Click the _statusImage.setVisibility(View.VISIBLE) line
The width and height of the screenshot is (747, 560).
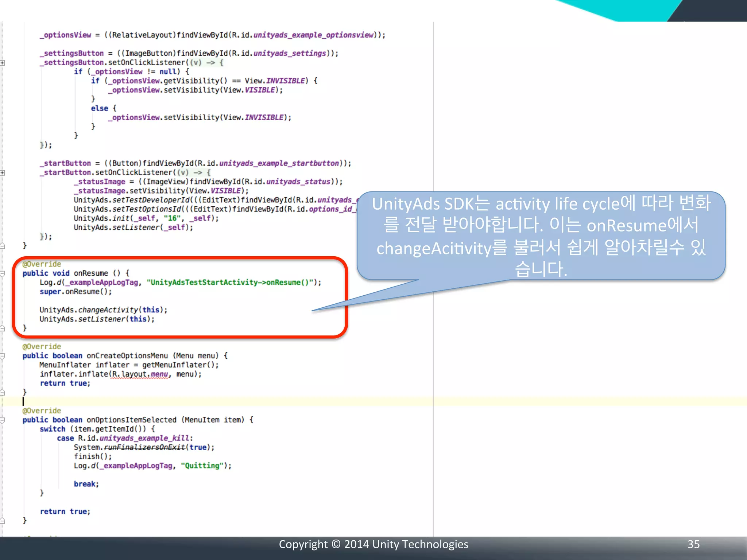[x=161, y=191]
